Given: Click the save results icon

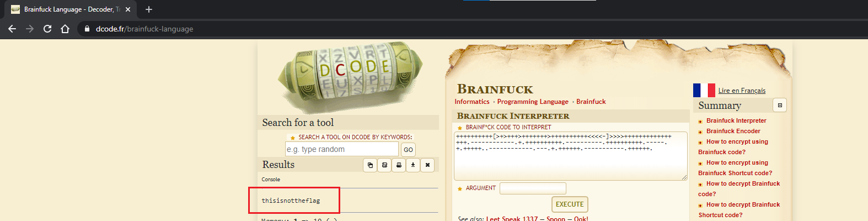Looking at the screenshot, I should pyautogui.click(x=385, y=165).
